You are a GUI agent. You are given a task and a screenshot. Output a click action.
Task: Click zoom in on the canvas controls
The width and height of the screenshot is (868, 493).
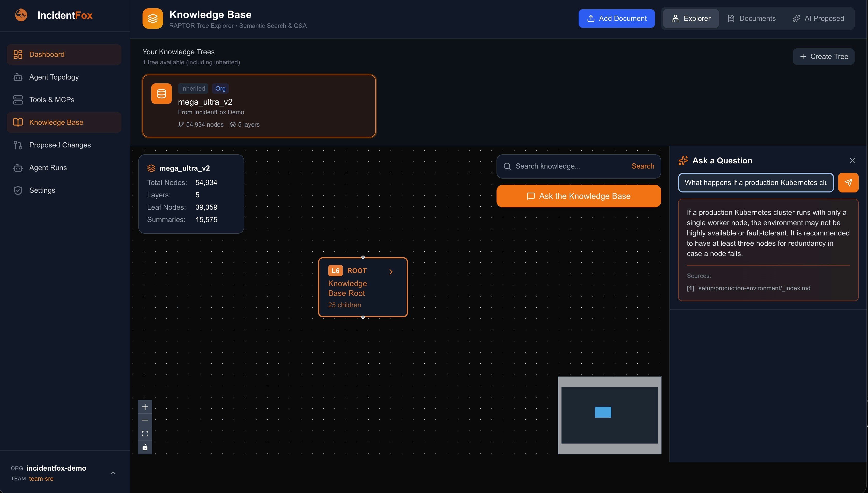click(145, 407)
